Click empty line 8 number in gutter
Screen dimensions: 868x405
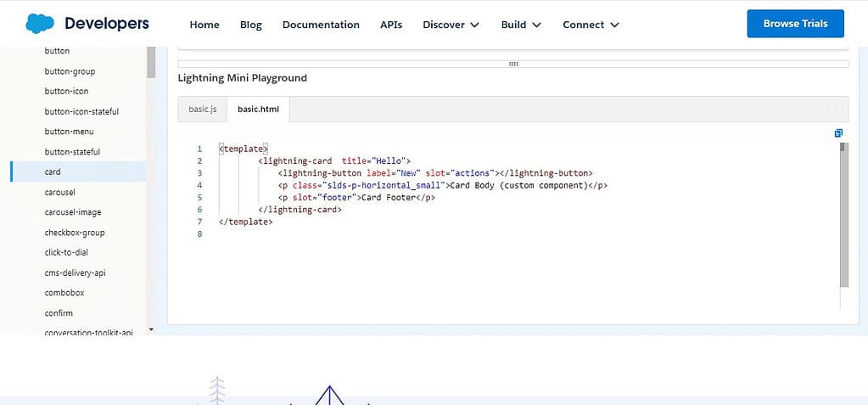(199, 233)
